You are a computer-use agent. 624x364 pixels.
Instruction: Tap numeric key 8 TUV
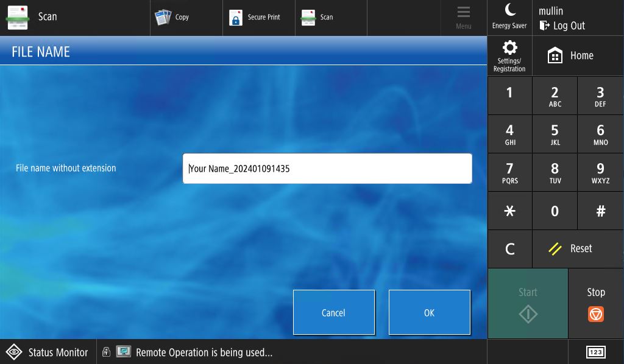(555, 172)
